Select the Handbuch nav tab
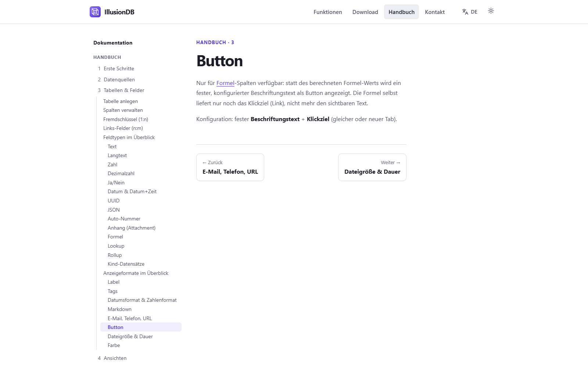Viewport: 588px width, 368px height. [402, 12]
